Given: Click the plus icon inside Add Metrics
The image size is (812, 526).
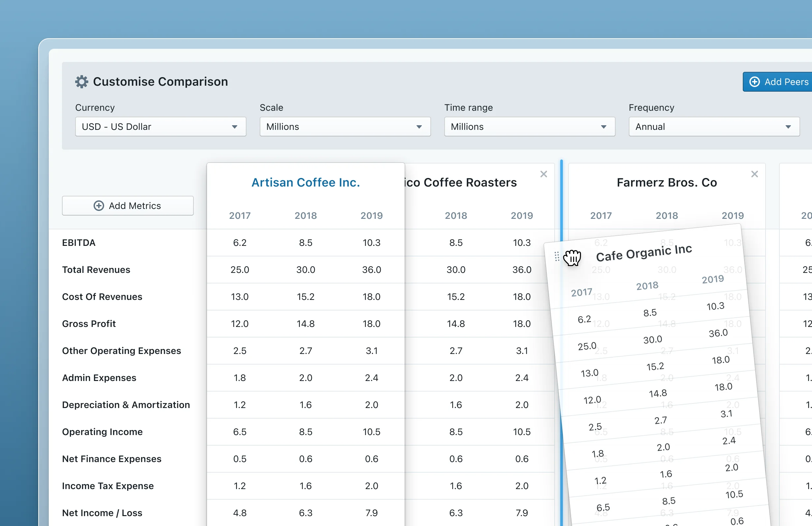Looking at the screenshot, I should point(99,206).
